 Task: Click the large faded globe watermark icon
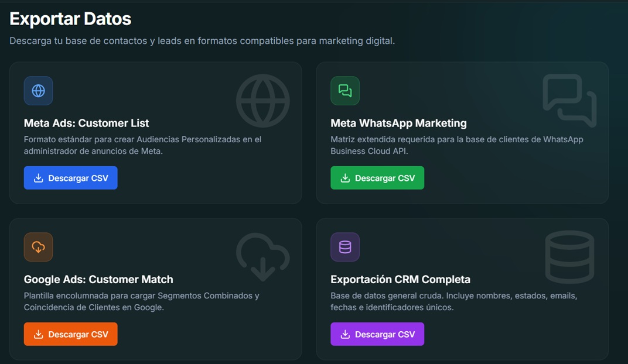pos(262,101)
